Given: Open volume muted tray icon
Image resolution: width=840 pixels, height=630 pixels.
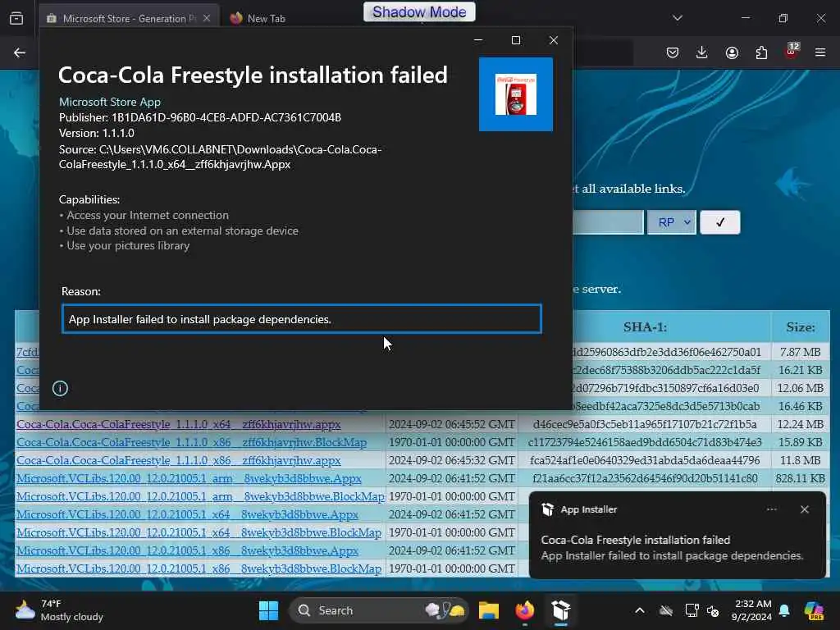Looking at the screenshot, I should 713,610.
